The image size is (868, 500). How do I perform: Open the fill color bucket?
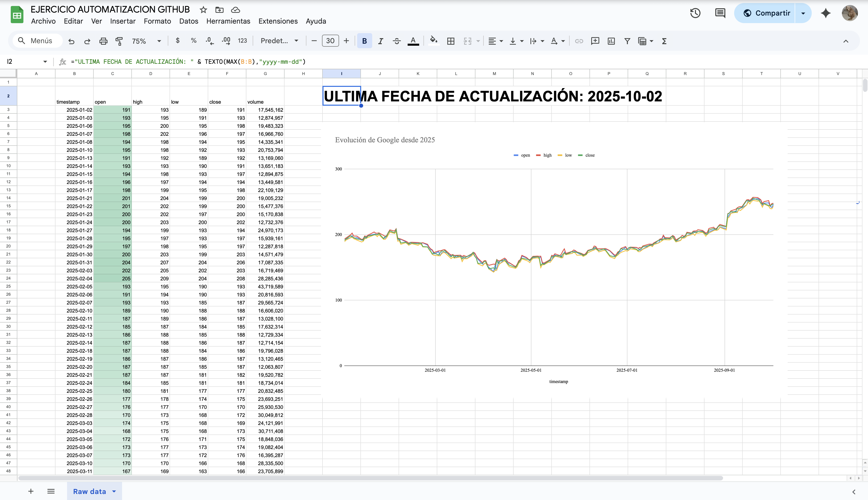pos(434,41)
